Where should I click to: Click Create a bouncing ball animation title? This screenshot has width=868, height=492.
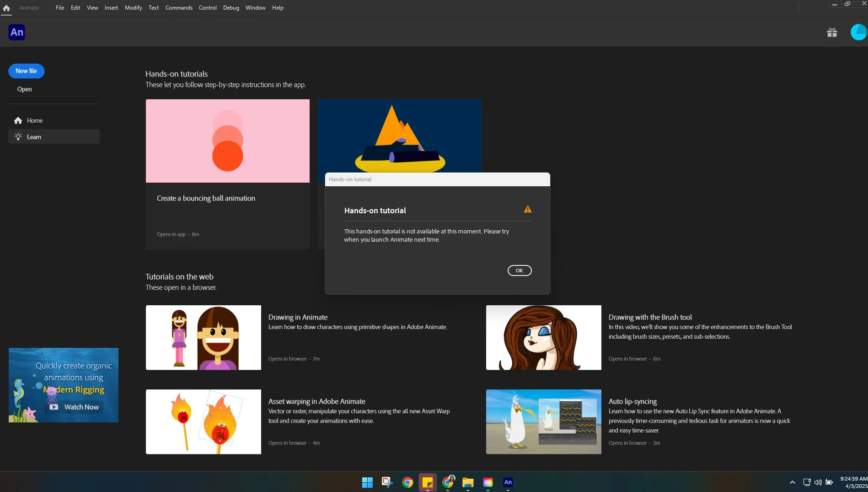[206, 198]
